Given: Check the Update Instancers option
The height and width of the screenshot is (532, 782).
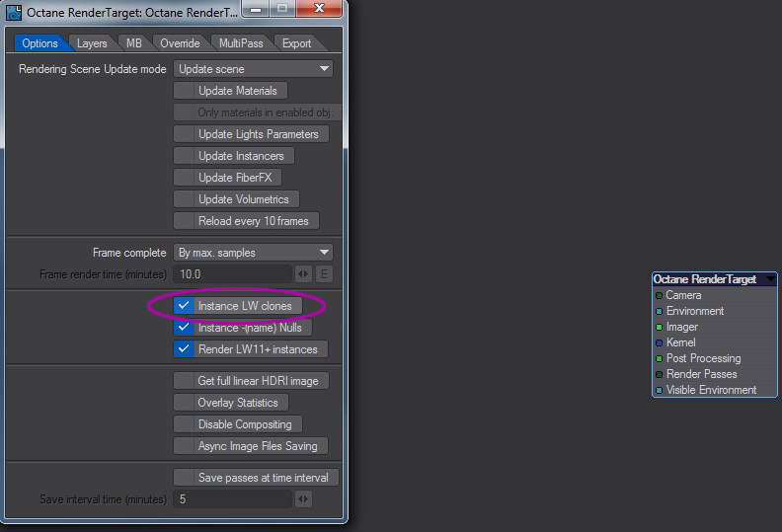Looking at the screenshot, I should tap(234, 156).
